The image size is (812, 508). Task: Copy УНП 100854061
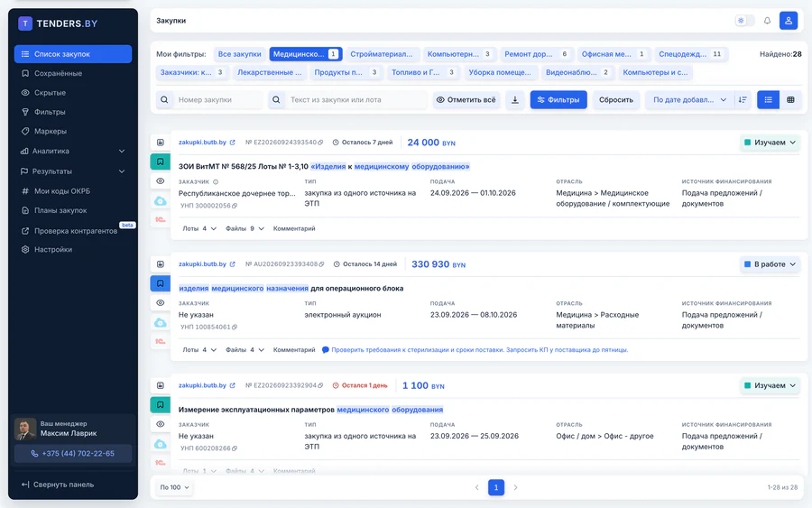click(x=235, y=328)
